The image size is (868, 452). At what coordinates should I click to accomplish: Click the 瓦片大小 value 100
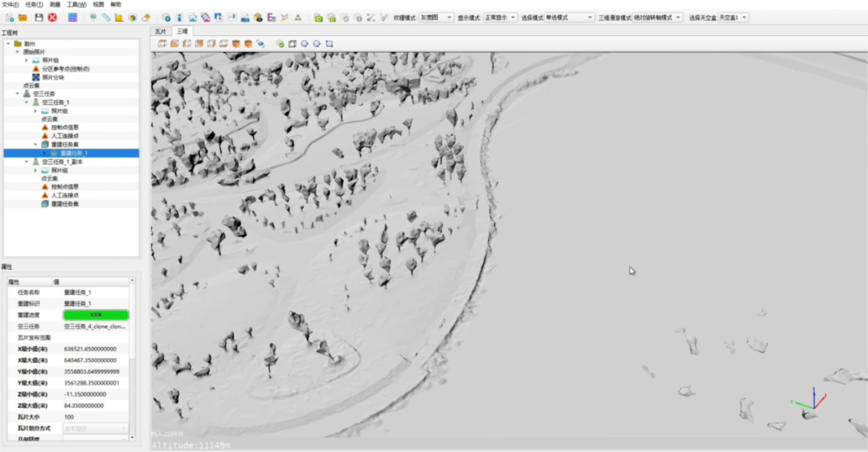coord(69,417)
